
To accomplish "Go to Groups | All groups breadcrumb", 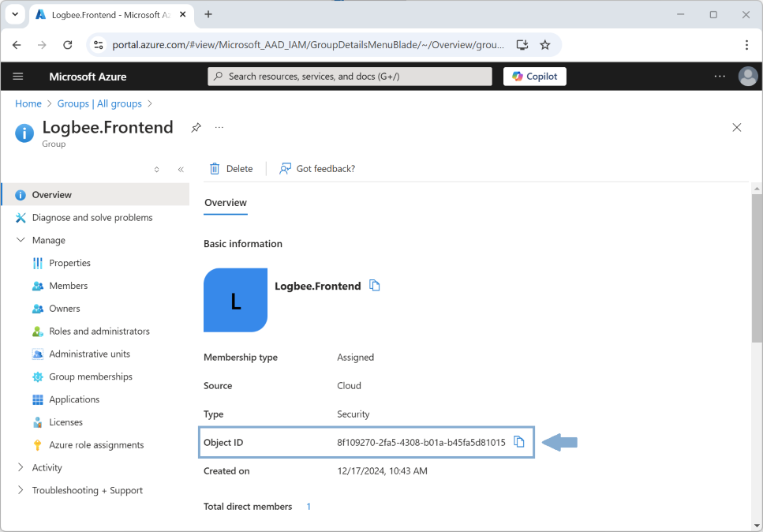I will [x=99, y=103].
